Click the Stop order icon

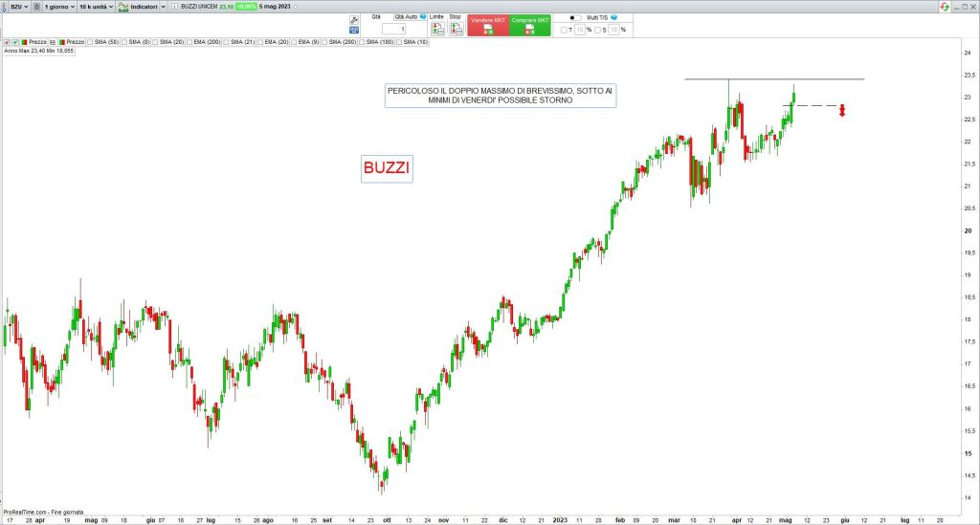pyautogui.click(x=456, y=29)
